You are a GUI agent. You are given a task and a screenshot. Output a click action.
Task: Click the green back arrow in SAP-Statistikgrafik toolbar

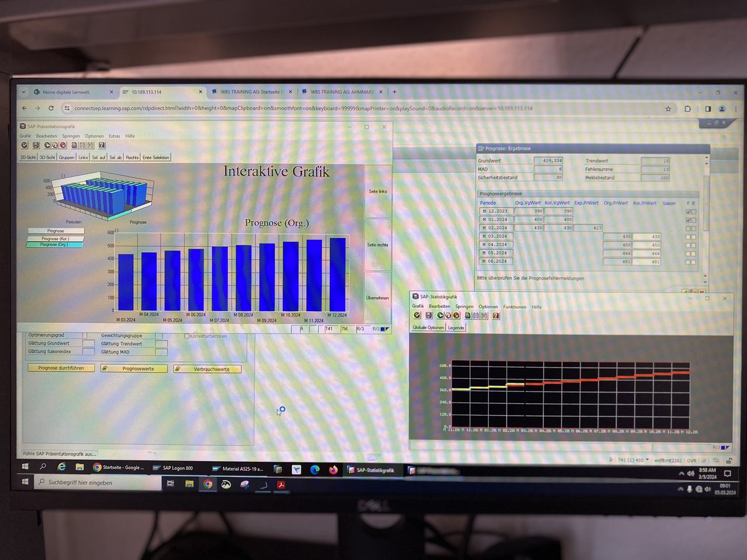tap(441, 315)
